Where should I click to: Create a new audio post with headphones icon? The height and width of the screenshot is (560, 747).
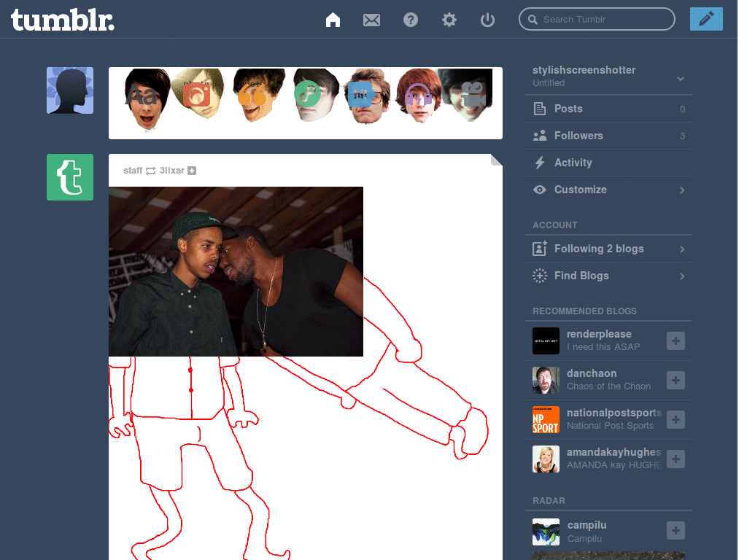418,96
